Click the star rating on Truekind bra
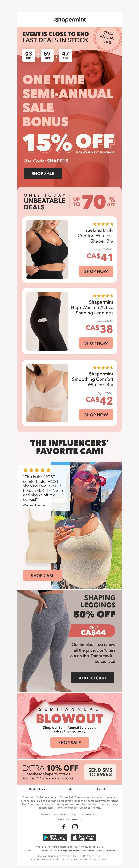139x868 pixels. click(x=103, y=224)
